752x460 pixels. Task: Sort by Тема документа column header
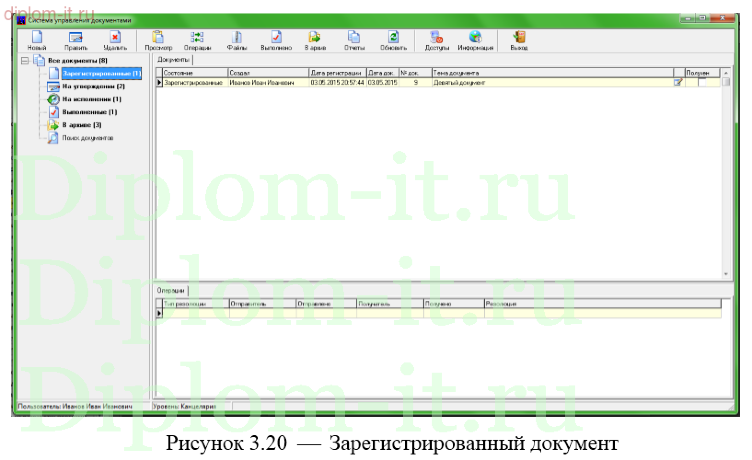point(553,73)
